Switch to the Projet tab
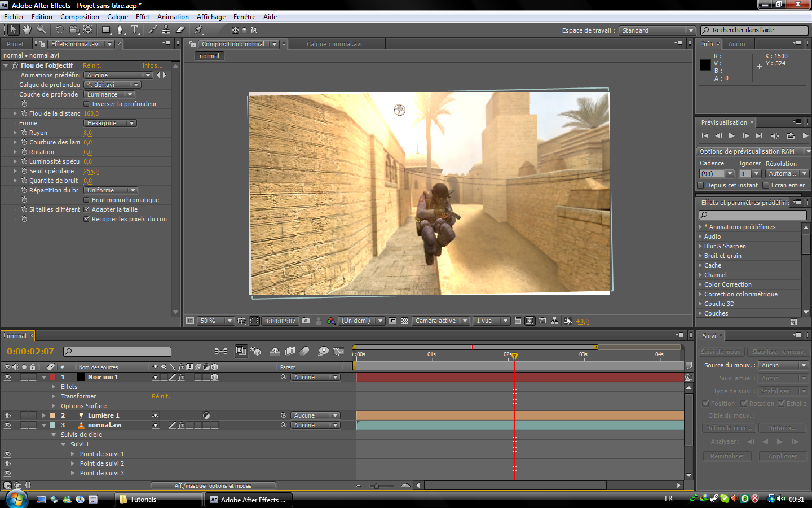This screenshot has width=812, height=508. point(15,44)
